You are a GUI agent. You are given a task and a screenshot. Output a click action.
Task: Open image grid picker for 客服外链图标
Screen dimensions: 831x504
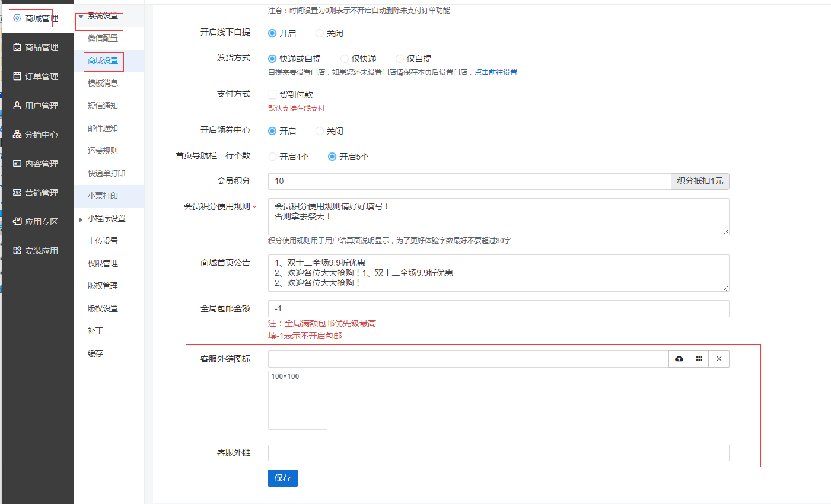(x=699, y=359)
